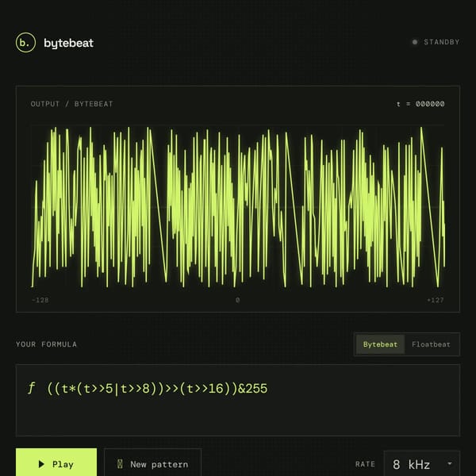
Task: Click the rate dropdown arrow
Action: tap(450, 463)
